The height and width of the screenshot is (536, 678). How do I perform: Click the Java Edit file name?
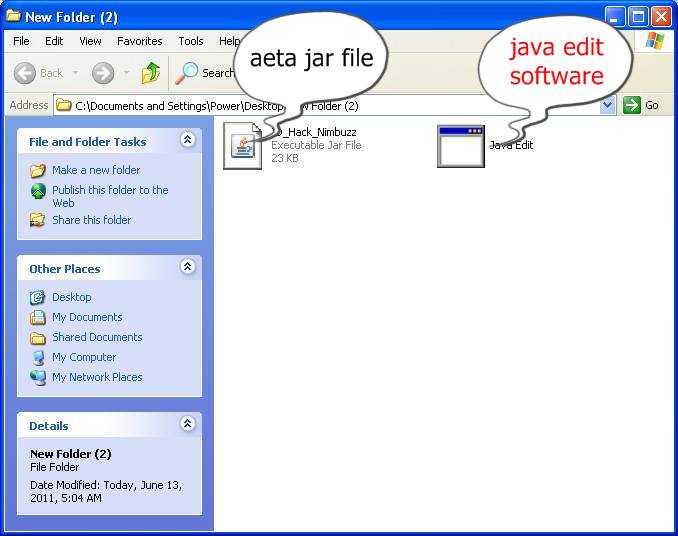point(511,145)
